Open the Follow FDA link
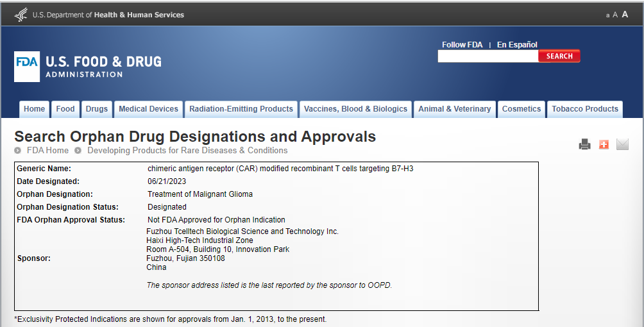Screen dimensions: 644x327 [x=462, y=45]
